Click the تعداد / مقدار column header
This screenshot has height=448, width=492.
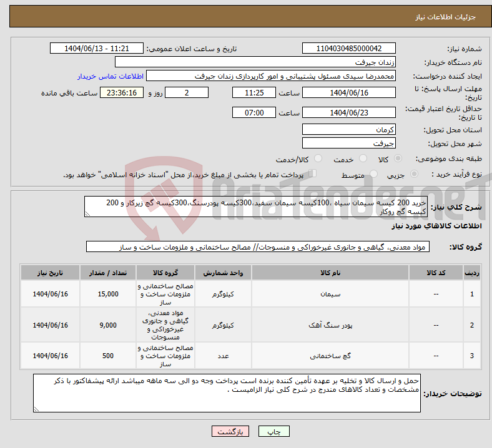(108, 273)
